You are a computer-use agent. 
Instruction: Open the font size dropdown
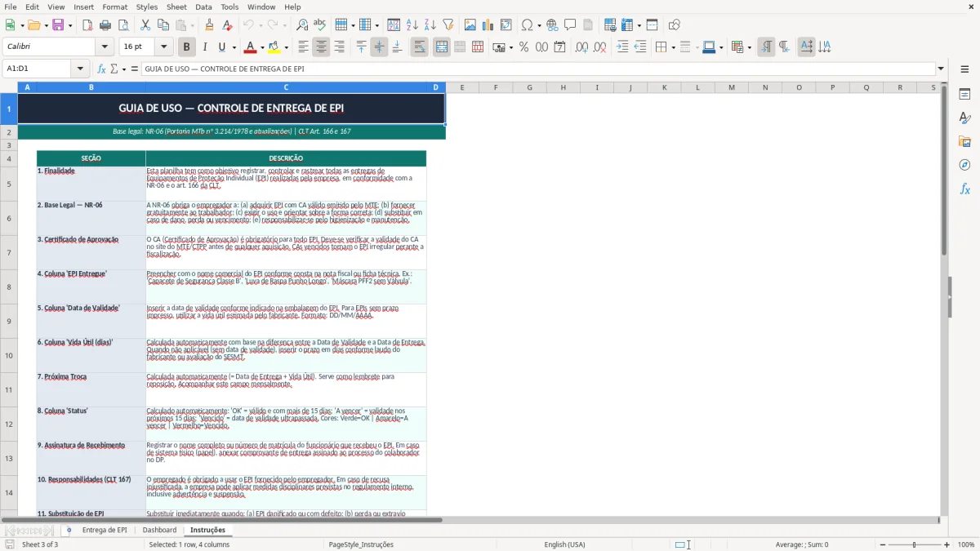pos(164,47)
